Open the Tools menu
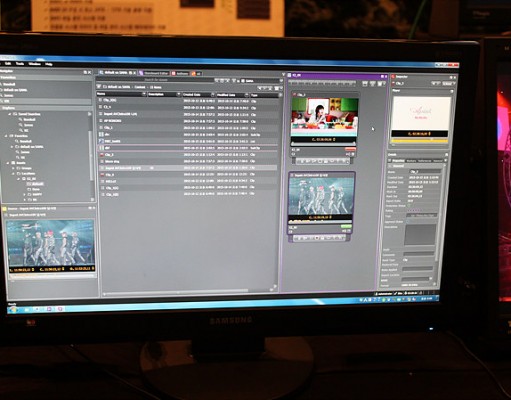The height and width of the screenshot is (400, 511). (20, 63)
